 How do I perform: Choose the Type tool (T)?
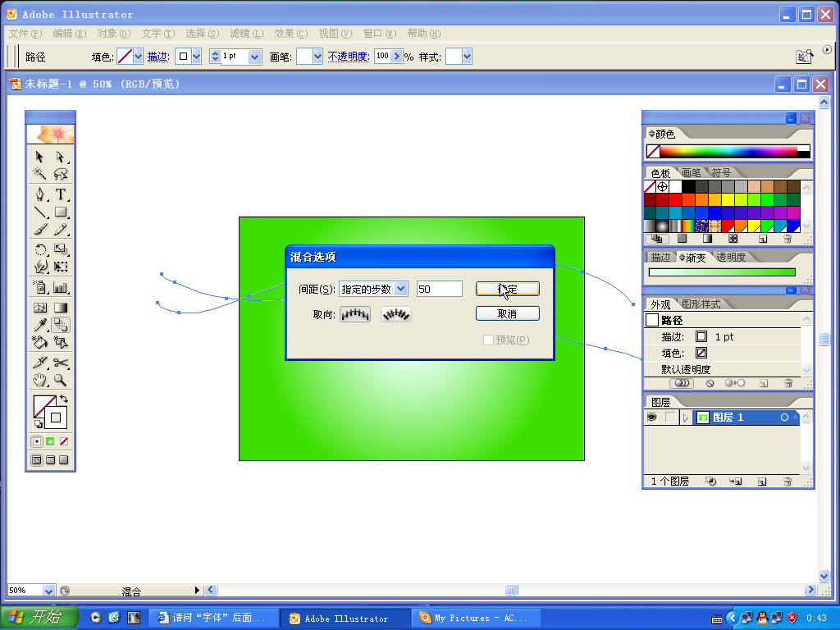point(60,194)
